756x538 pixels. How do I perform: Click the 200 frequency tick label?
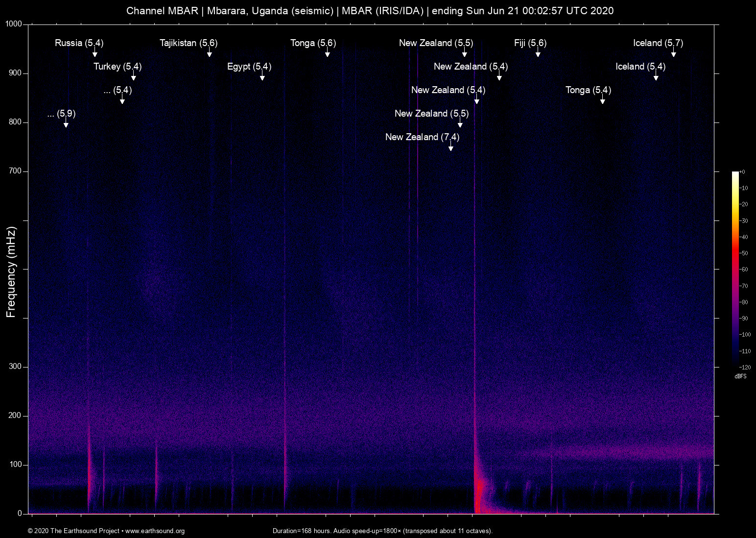pos(15,416)
